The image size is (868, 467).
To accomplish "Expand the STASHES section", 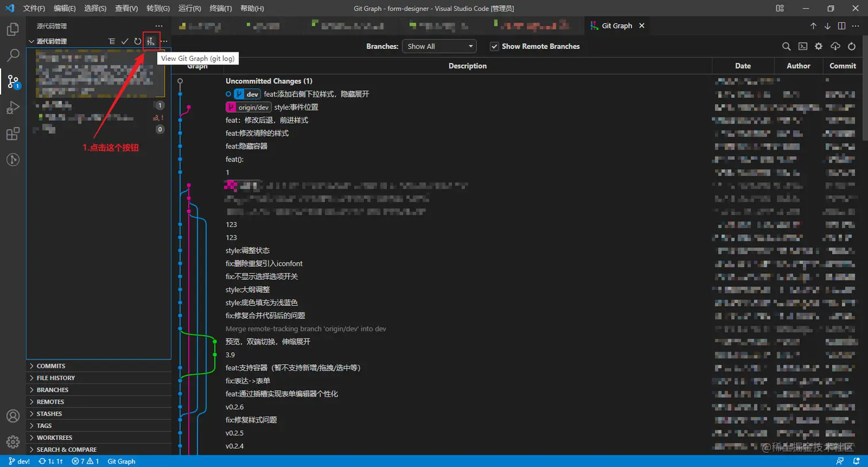I will pos(99,414).
